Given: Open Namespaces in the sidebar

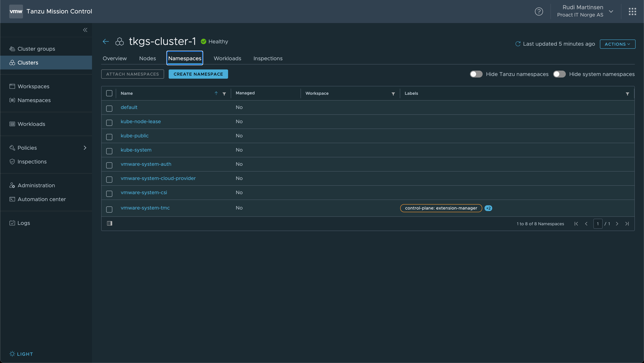Looking at the screenshot, I should point(46,100).
